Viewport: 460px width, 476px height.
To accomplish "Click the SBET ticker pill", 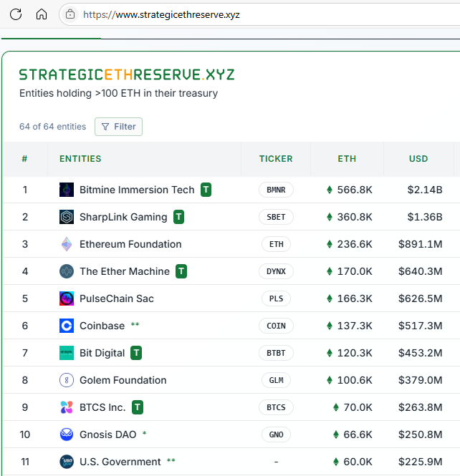I will pos(276,217).
